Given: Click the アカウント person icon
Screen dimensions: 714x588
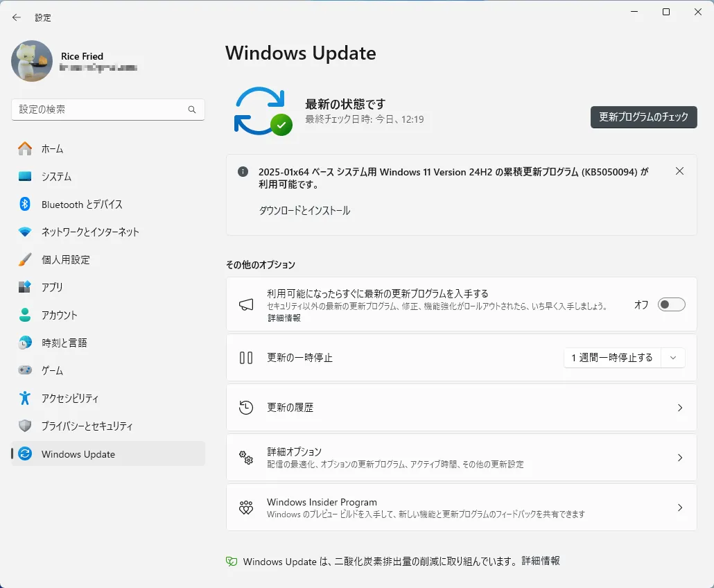Looking at the screenshot, I should coord(25,315).
